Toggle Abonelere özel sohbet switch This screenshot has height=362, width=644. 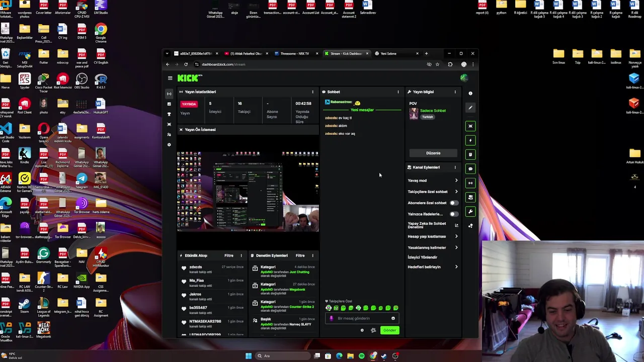pos(454,203)
